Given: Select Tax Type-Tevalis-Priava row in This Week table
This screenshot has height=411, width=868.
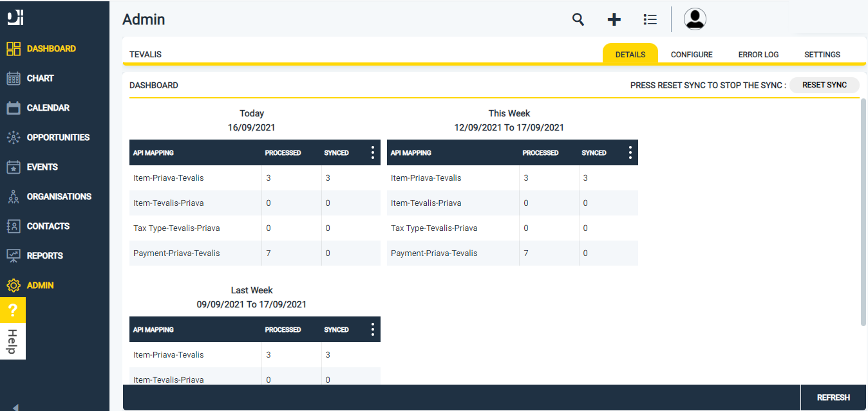Looking at the screenshot, I should (513, 228).
